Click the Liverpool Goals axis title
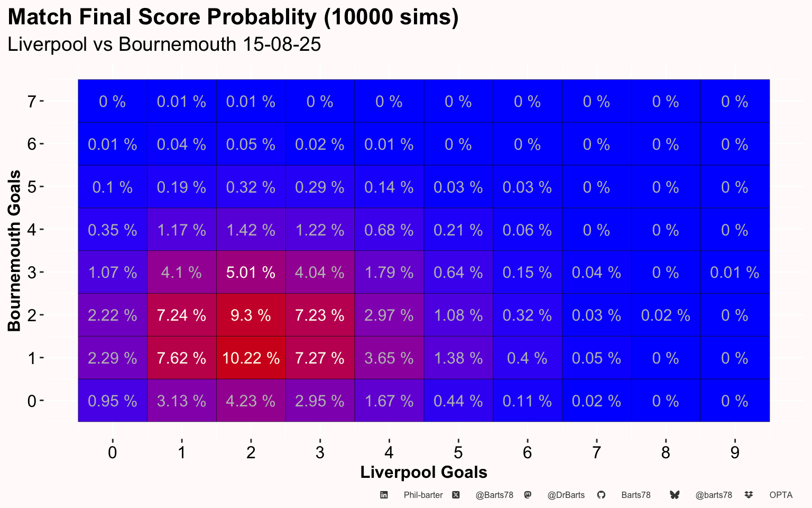The width and height of the screenshot is (812, 508). [423, 472]
